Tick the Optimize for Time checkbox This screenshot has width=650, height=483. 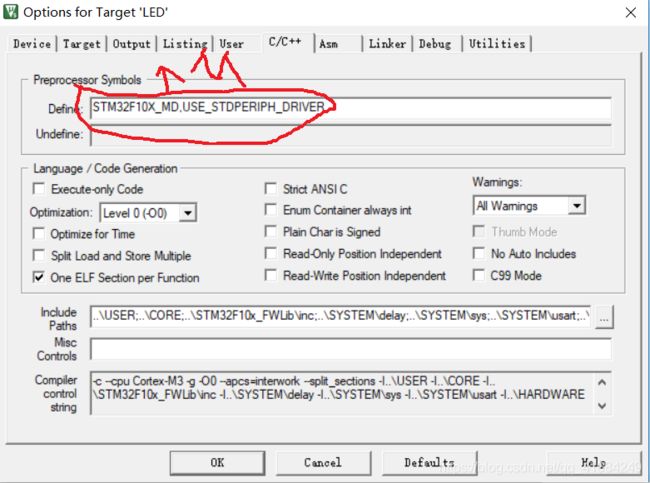point(40,233)
